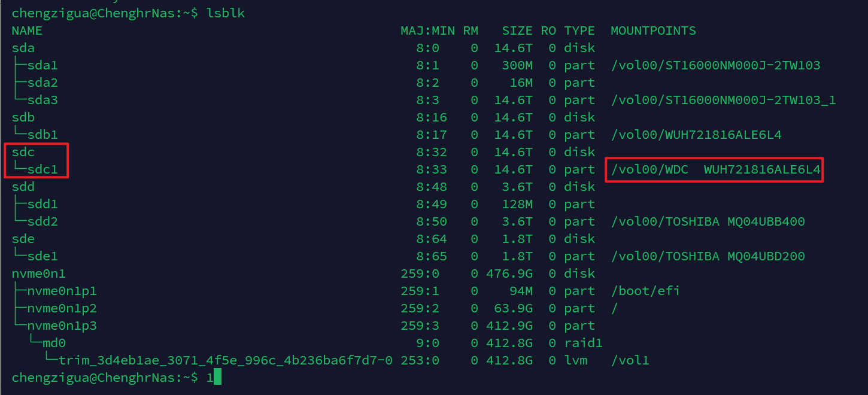Click the 476.9G size of nvme0n1
The height and width of the screenshot is (395, 868).
[509, 274]
